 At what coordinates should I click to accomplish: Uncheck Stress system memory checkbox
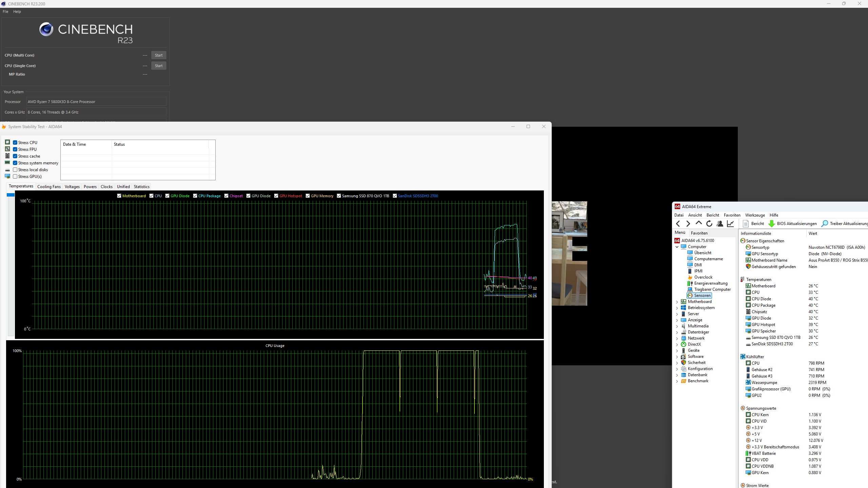pyautogui.click(x=15, y=163)
